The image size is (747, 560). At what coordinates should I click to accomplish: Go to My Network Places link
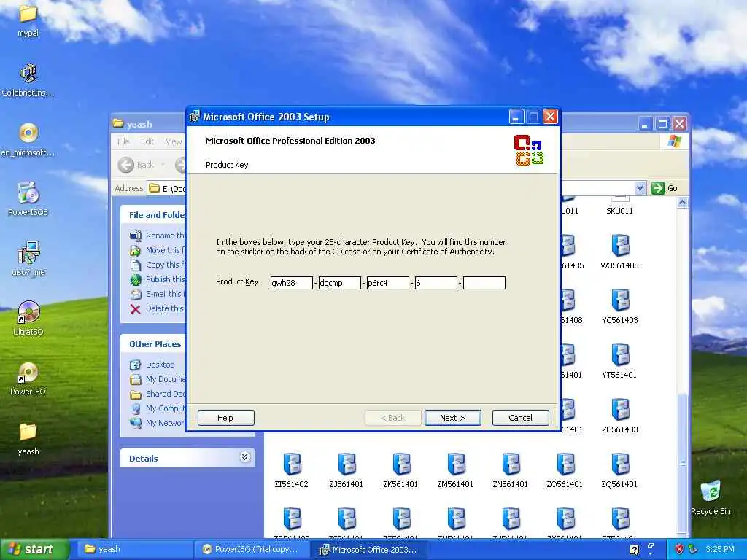166,423
